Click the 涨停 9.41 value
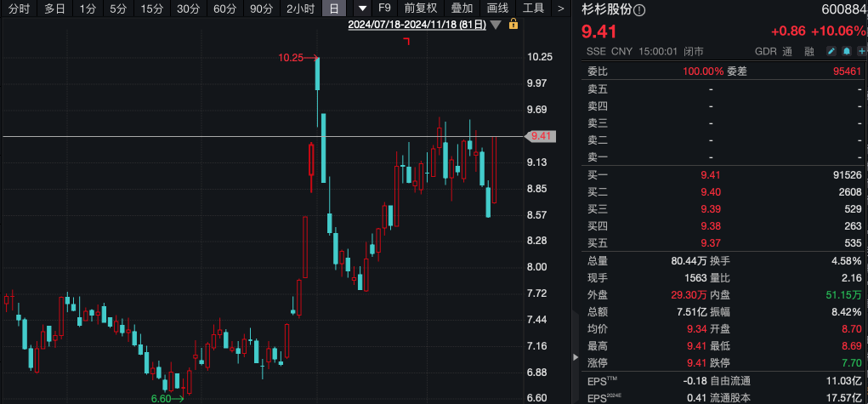 [697, 363]
